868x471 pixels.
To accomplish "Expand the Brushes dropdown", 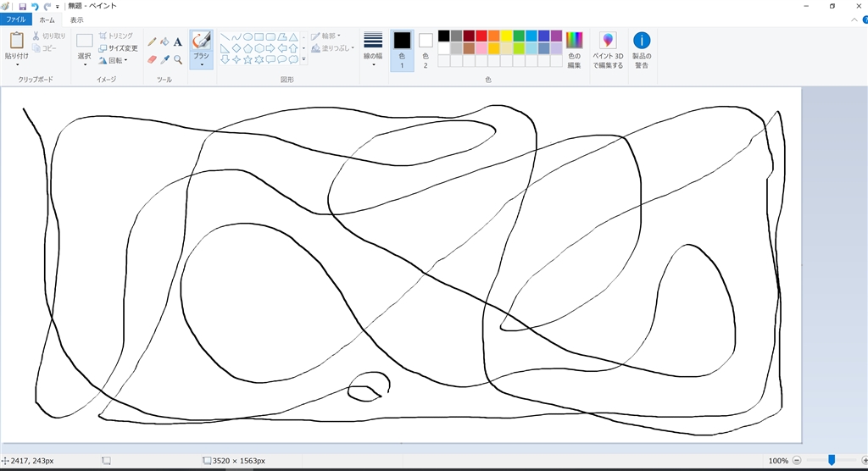I will pyautogui.click(x=201, y=62).
